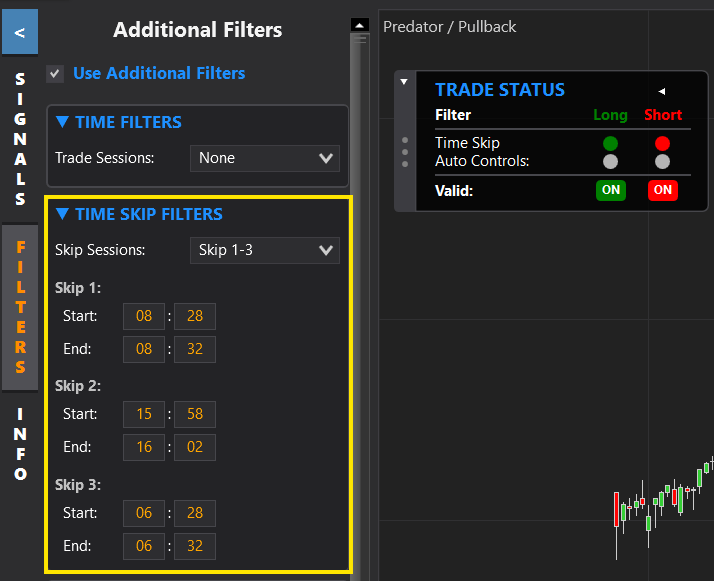The image size is (714, 581).
Task: Click the Trade Status panel drag handle dots
Action: (404, 151)
